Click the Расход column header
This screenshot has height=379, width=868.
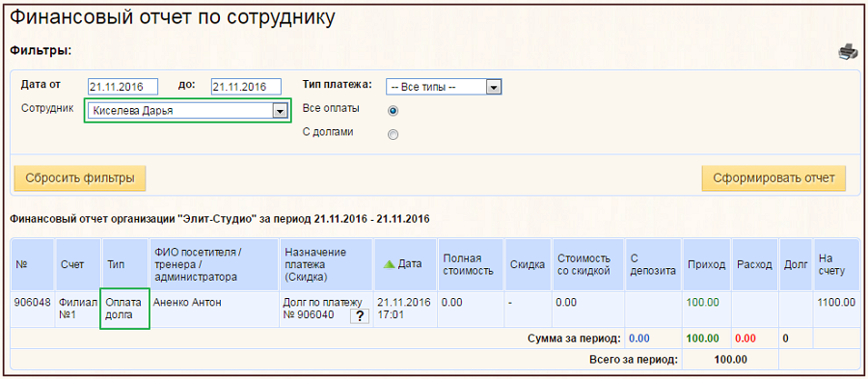(x=754, y=264)
